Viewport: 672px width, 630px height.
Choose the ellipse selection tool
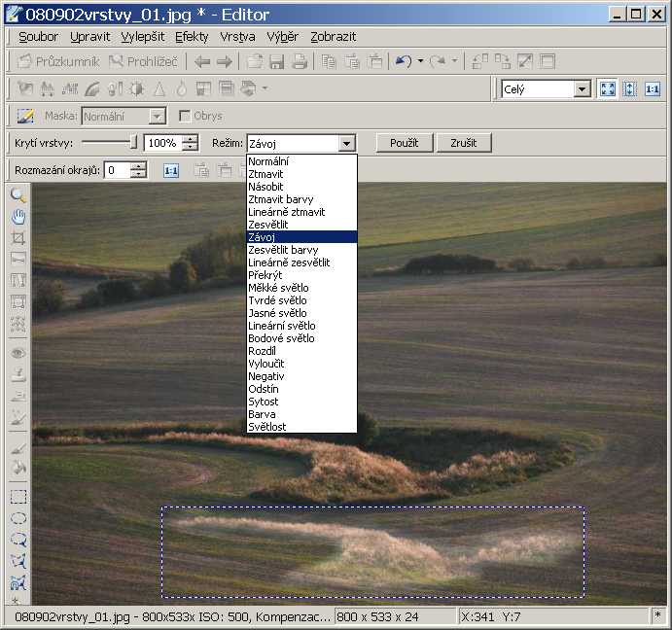pos(18,518)
